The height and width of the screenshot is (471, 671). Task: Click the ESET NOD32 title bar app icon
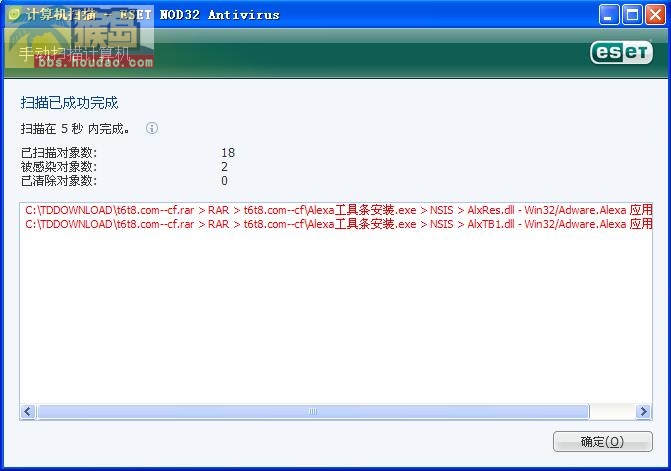14,15
